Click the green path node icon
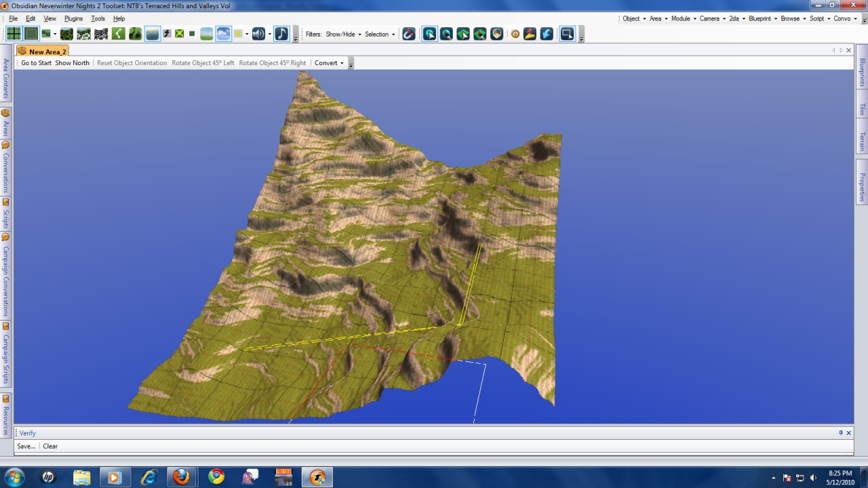The image size is (868, 488). (119, 34)
